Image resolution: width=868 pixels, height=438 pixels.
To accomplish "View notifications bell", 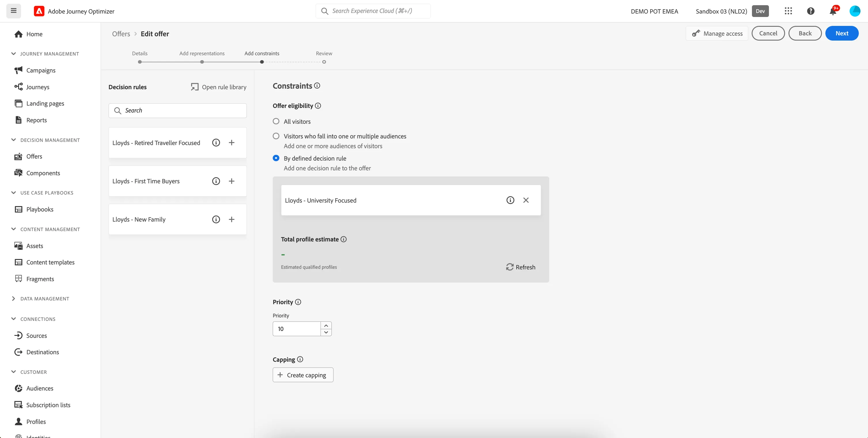I will coord(833,11).
